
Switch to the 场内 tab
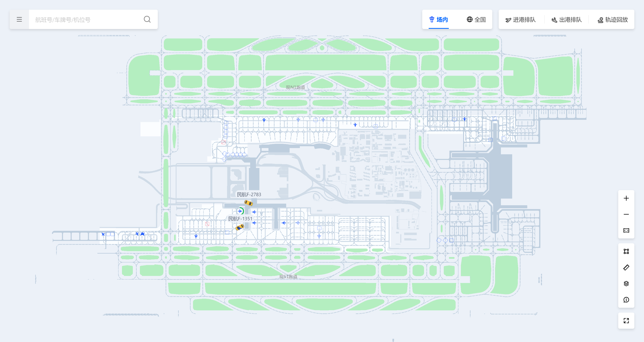[439, 20]
